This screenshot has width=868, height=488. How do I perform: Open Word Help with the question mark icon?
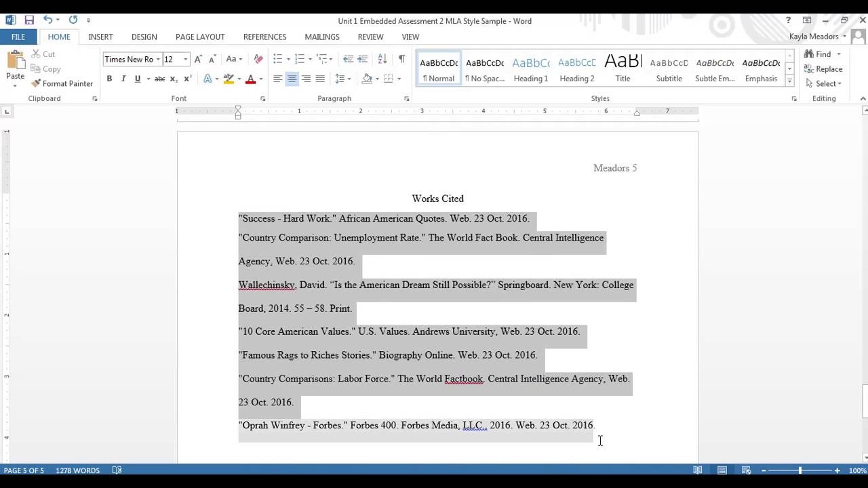(788, 20)
